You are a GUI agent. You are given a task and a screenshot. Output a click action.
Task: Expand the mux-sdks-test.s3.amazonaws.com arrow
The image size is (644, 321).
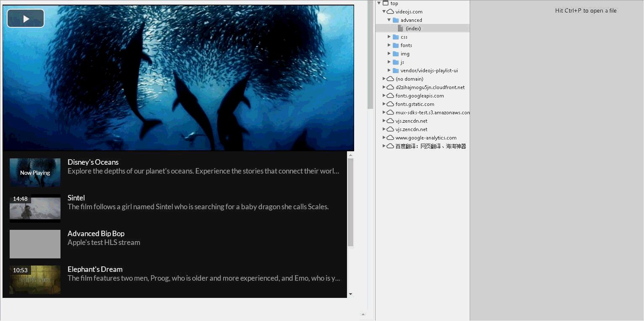pyautogui.click(x=384, y=113)
